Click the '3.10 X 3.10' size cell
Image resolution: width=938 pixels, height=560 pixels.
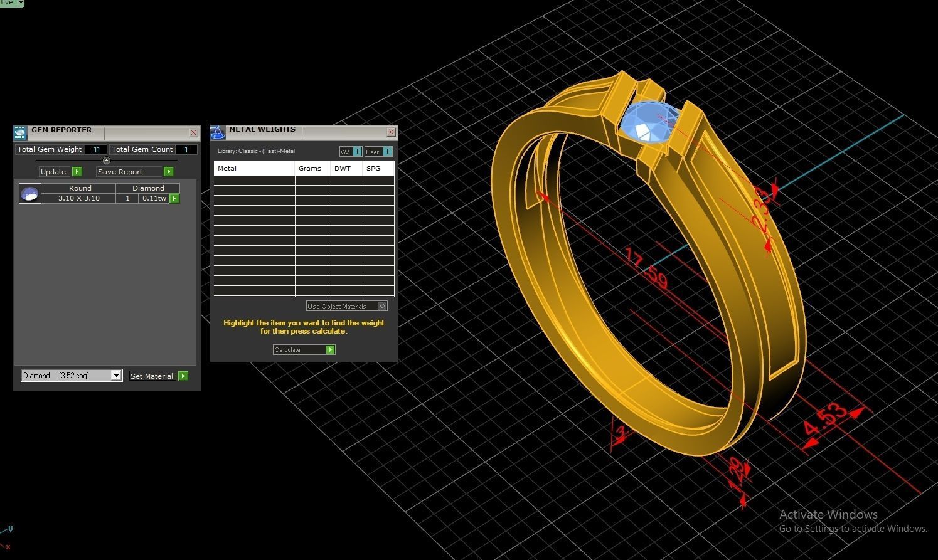[79, 198]
